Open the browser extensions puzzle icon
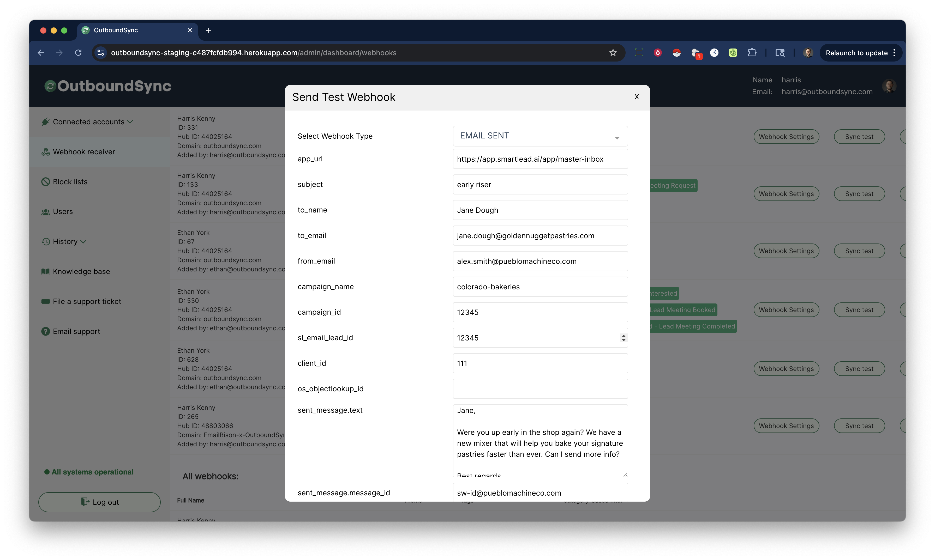 [752, 53]
